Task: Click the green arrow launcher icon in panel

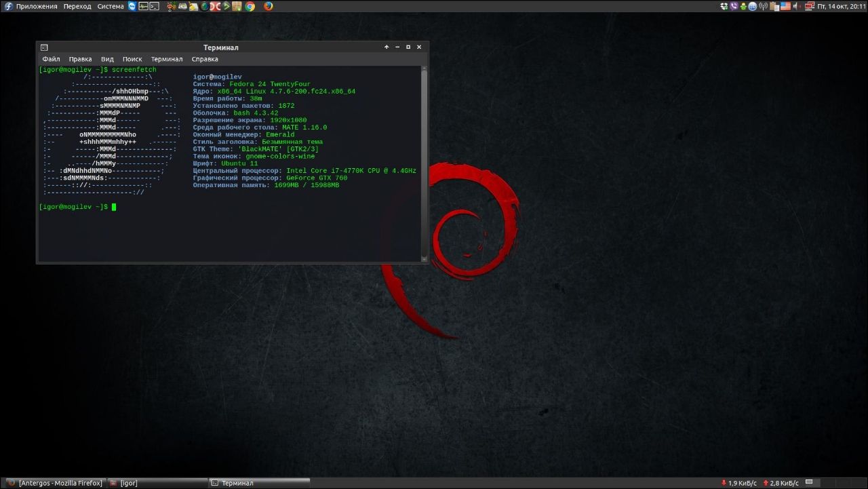Action: pos(226,6)
